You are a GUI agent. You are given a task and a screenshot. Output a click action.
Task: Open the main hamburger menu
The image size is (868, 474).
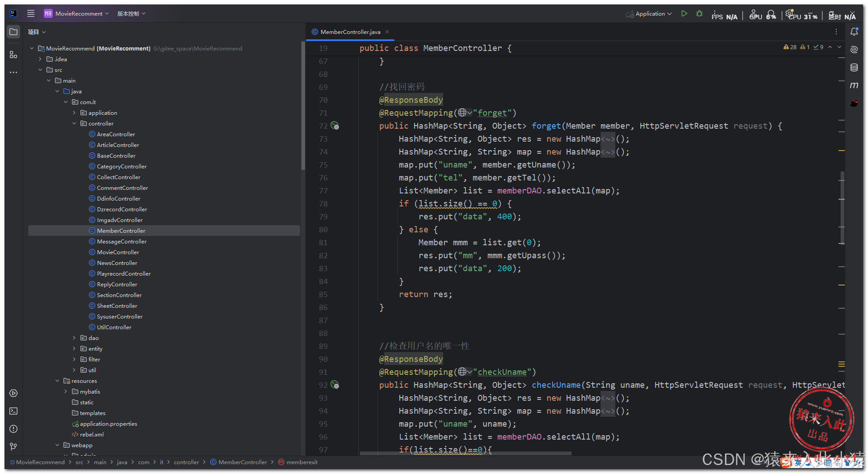tap(30, 13)
